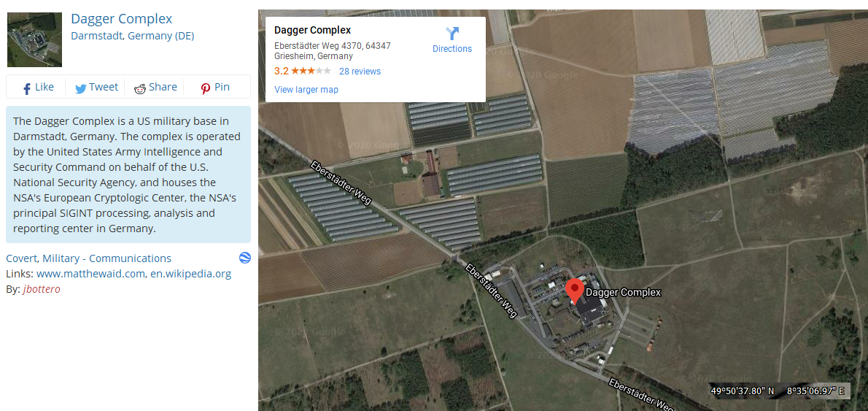Click the coordinates readout on map

coord(778,391)
